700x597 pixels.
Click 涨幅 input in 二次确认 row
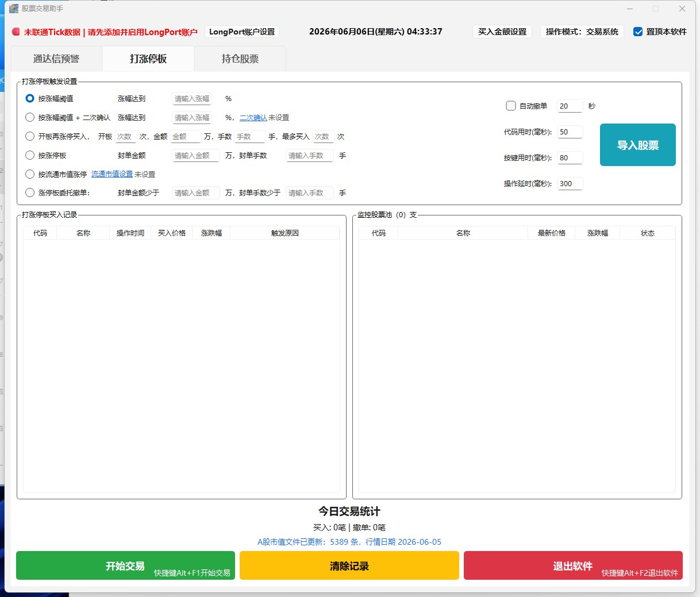coord(192,117)
